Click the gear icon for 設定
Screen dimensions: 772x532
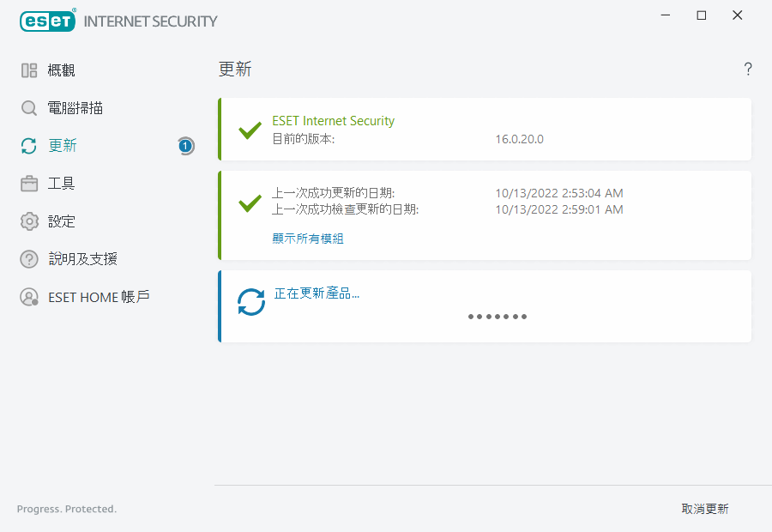[x=29, y=221]
